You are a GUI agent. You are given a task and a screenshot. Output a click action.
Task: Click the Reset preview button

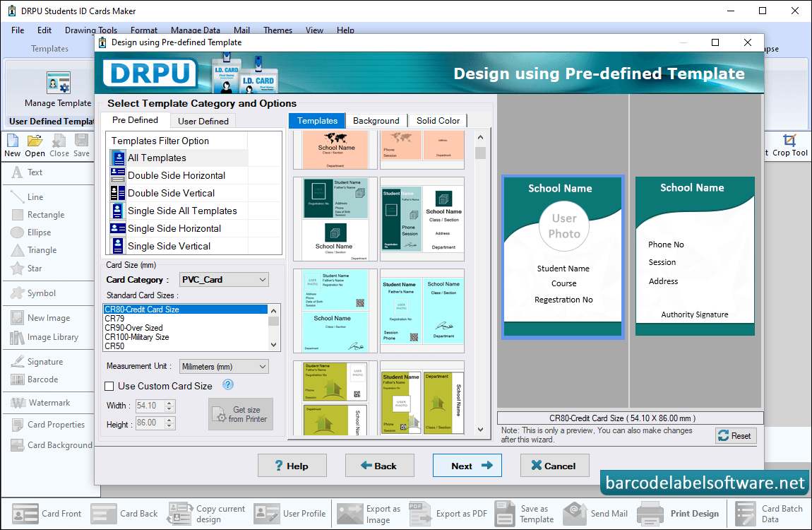tap(736, 436)
